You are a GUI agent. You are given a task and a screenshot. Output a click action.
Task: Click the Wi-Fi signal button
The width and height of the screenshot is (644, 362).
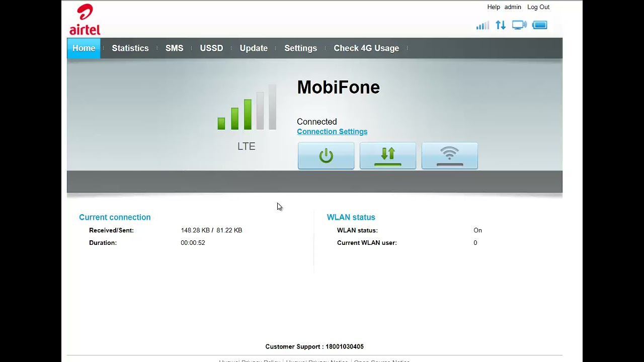pos(450,155)
